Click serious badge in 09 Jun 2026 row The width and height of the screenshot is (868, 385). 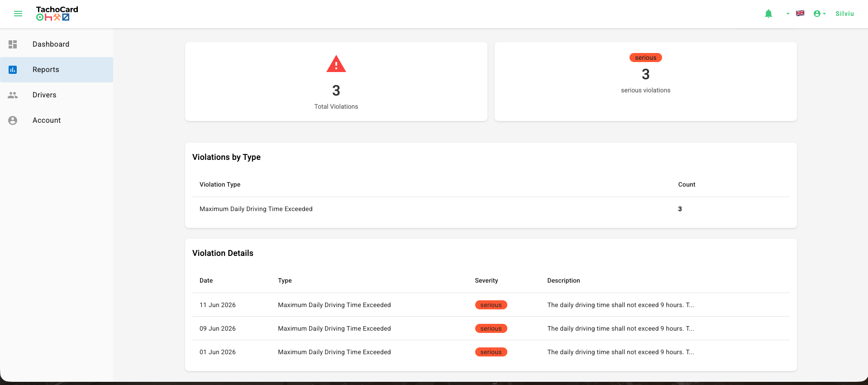[x=491, y=328]
